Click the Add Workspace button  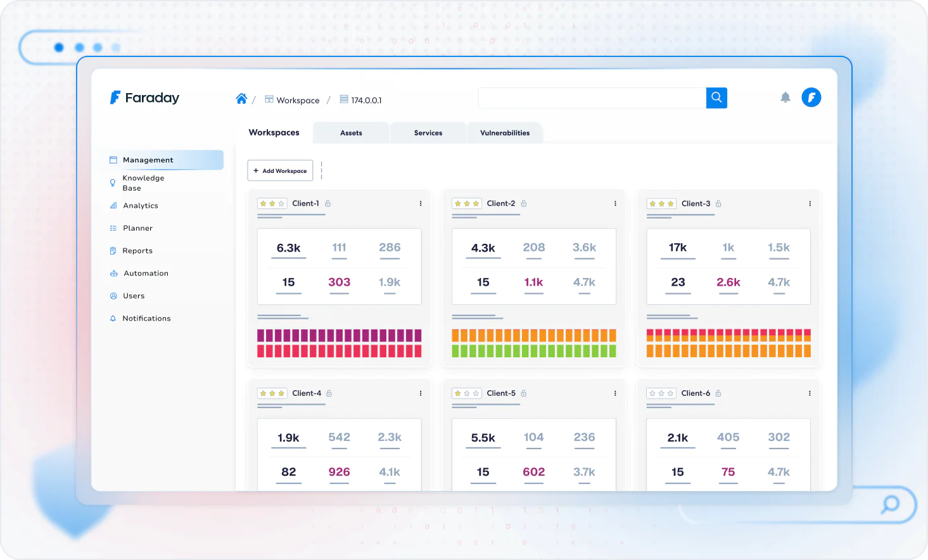click(280, 171)
